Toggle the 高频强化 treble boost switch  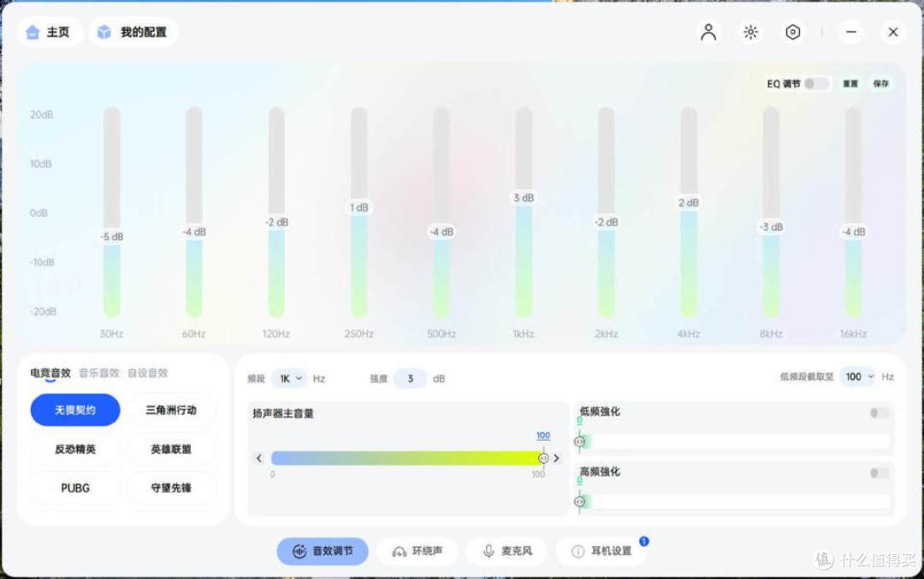click(x=880, y=473)
